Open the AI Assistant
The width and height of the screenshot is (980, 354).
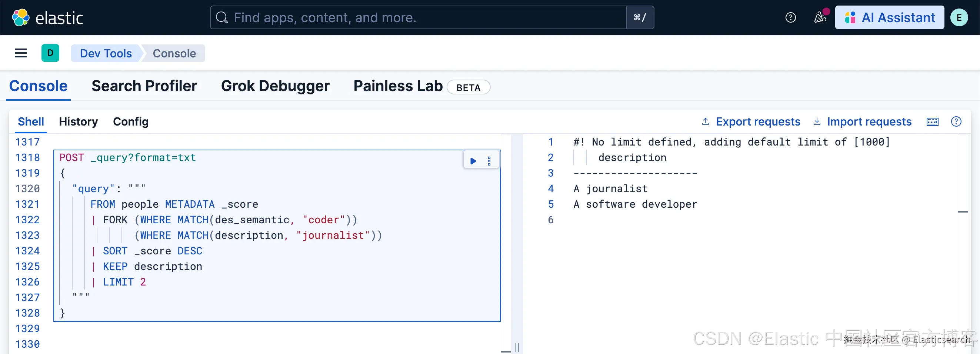pos(889,17)
